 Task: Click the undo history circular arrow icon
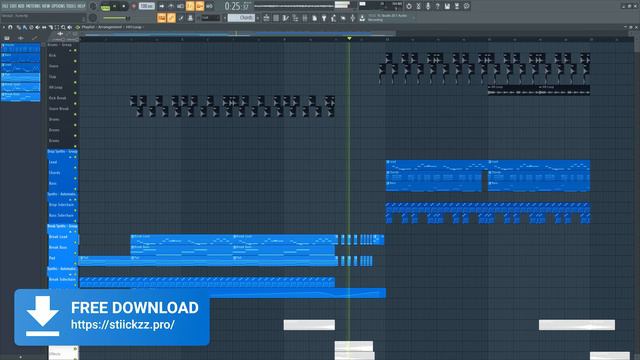409,6
